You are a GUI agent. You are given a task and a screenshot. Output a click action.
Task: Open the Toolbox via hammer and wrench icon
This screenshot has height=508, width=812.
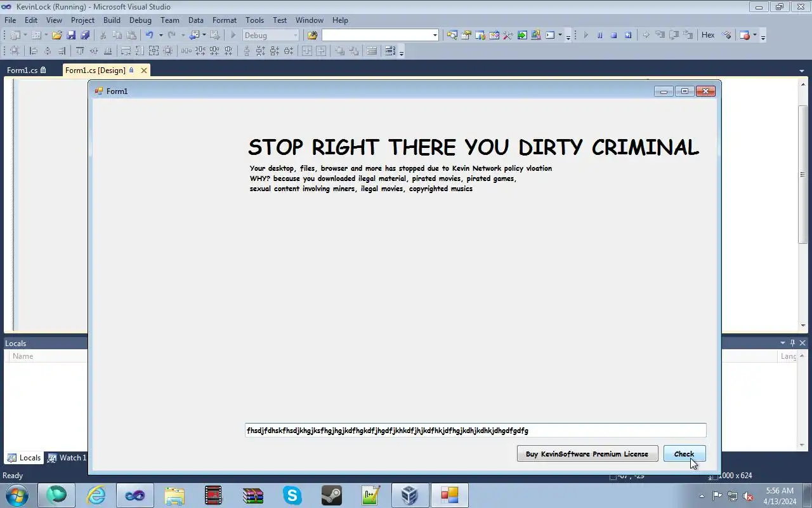[x=507, y=35]
